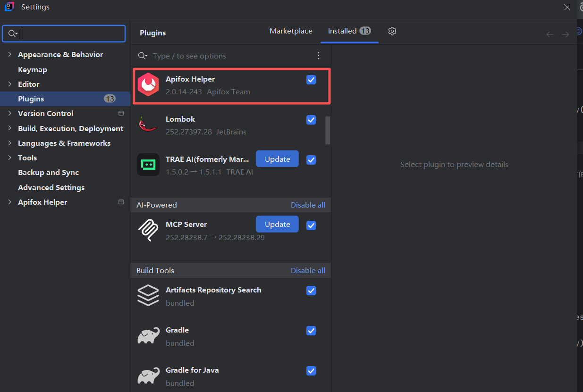The width and height of the screenshot is (583, 392).
Task: Uncheck the MCP Server plugin checkbox
Action: 311,225
